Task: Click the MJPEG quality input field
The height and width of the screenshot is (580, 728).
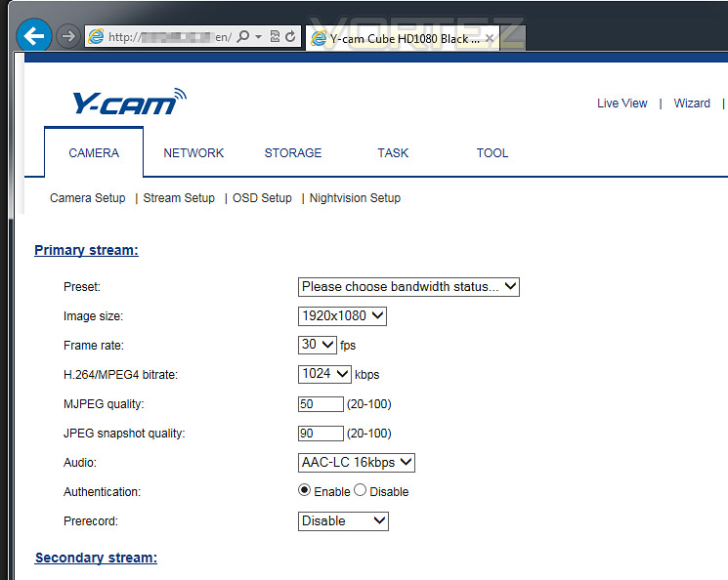Action: 321,403
